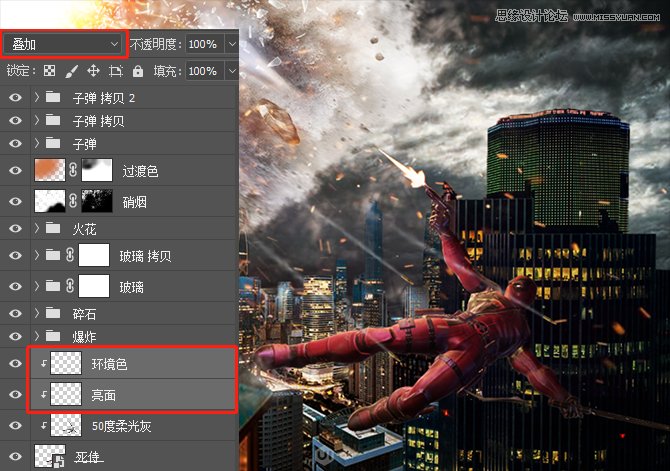
Task: Open the blend mode dropdown showing 叠加
Action: [63, 44]
